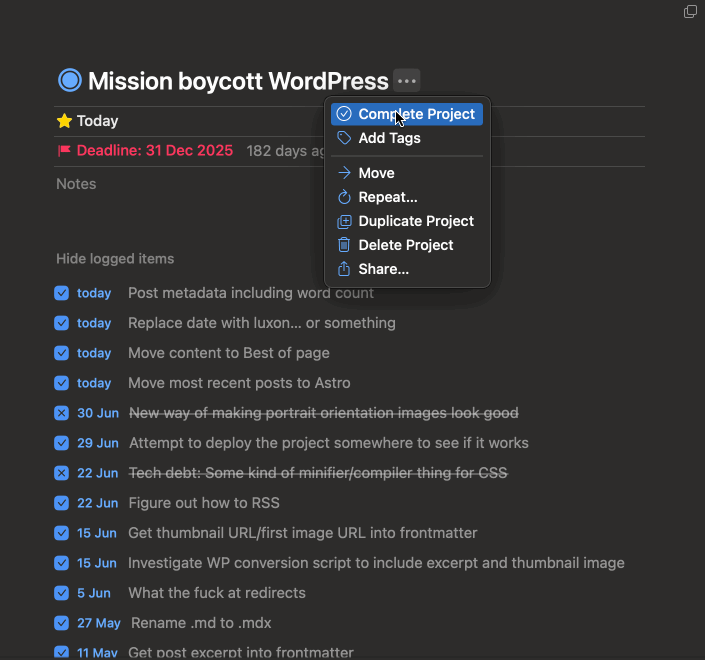705x660 pixels.
Task: Choose Repeat... menu entry
Action: pyautogui.click(x=407, y=197)
